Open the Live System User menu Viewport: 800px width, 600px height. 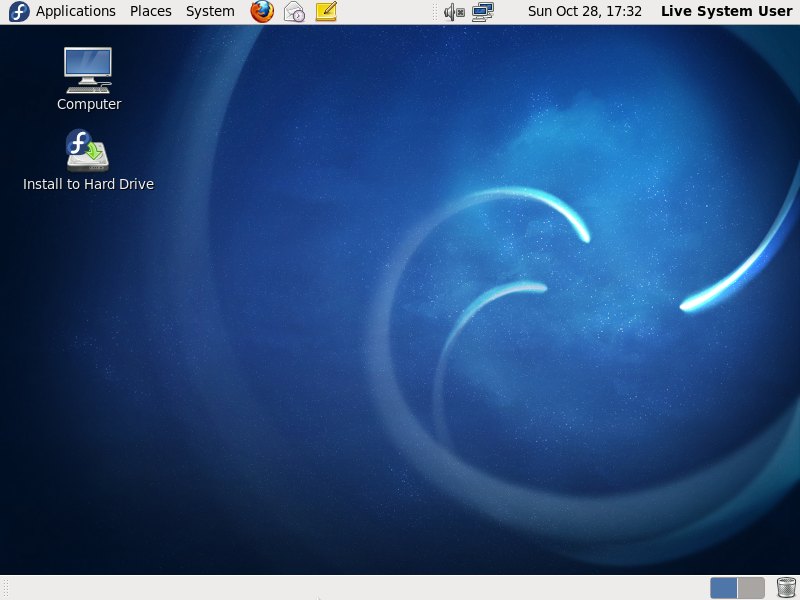[726, 12]
